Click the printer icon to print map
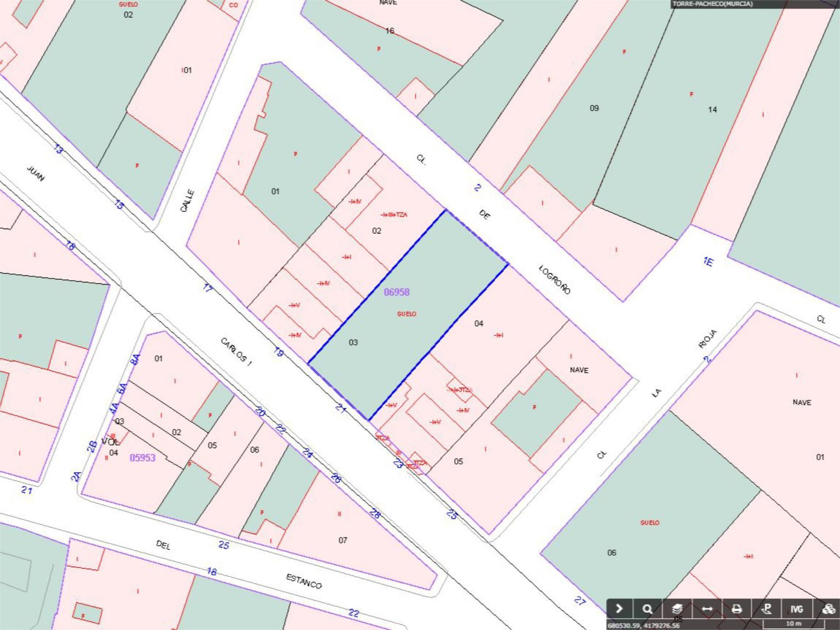 737,609
